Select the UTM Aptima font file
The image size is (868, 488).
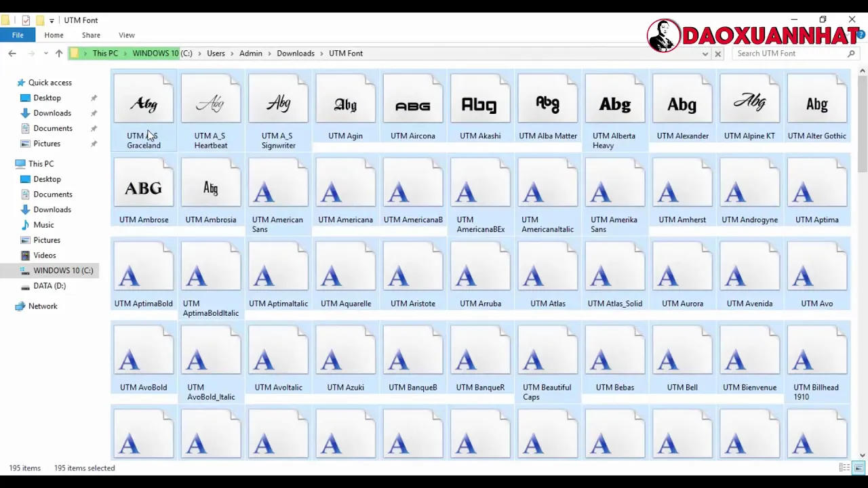point(817,191)
